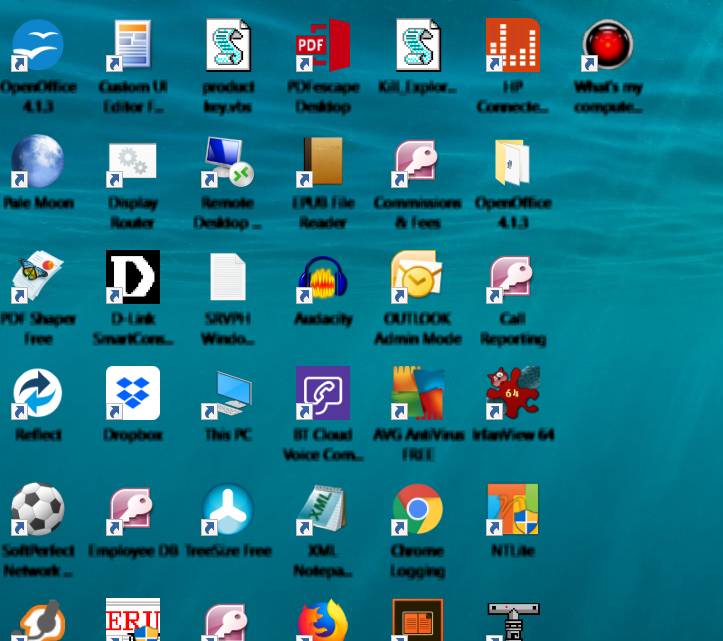Screen dimensions: 723x641
Task: Select the D-Link SmartConsole icon
Action: click(133, 278)
